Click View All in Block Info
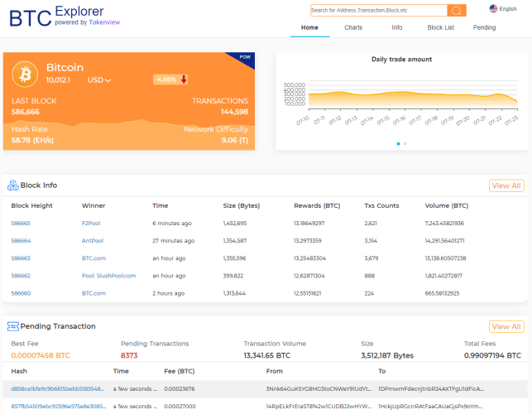Screen dimensions: 532x414 (506, 185)
